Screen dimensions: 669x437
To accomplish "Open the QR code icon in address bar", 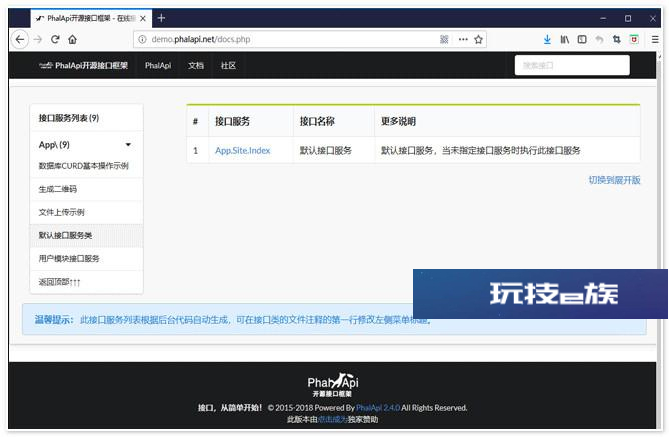I will coord(444,39).
